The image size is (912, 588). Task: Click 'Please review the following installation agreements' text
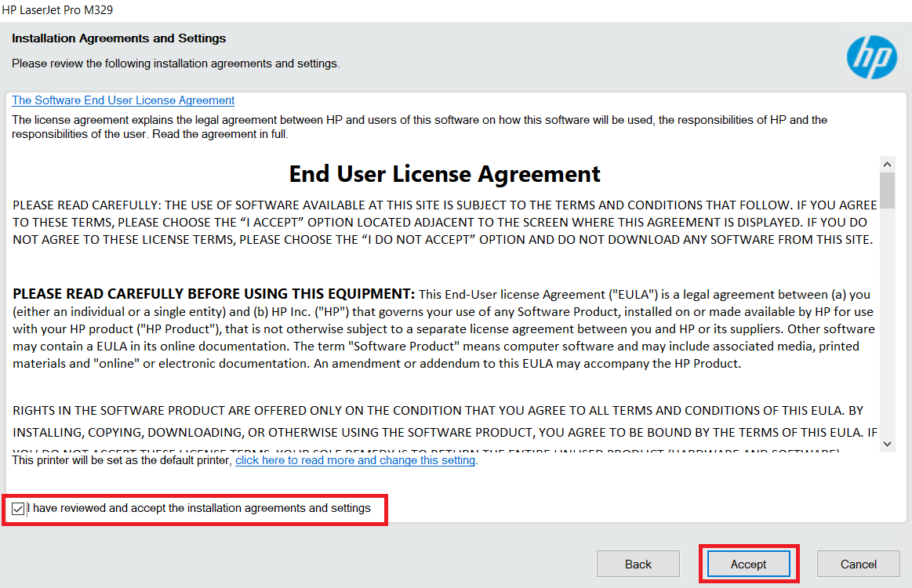pyautogui.click(x=176, y=64)
